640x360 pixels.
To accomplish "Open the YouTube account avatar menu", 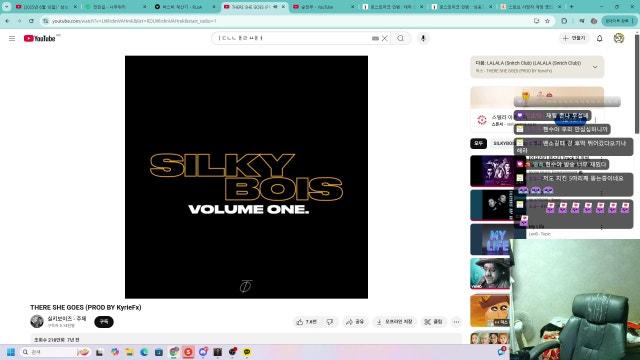I will point(619,38).
